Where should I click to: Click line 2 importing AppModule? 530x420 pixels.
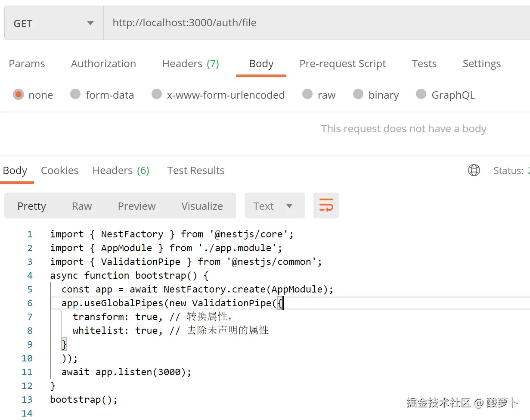click(x=166, y=248)
